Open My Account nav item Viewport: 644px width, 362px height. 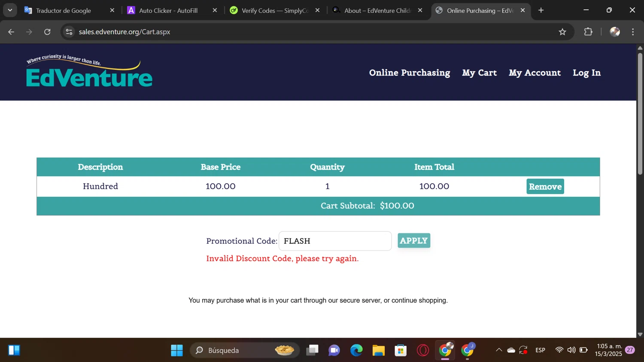[x=535, y=73]
